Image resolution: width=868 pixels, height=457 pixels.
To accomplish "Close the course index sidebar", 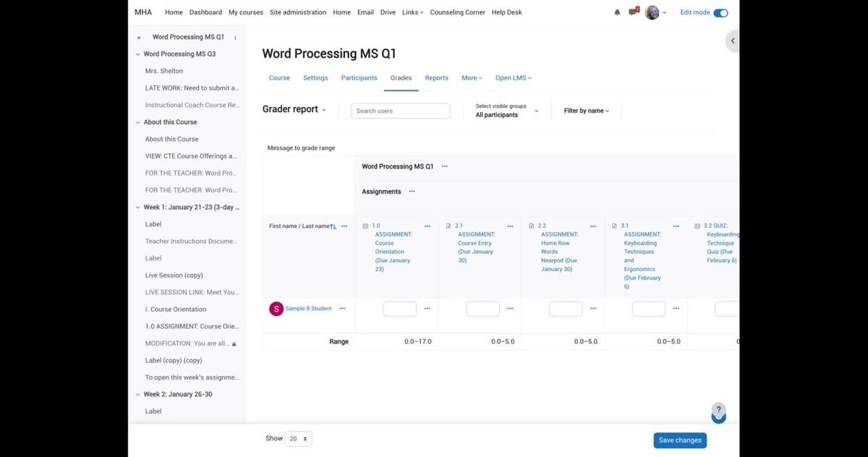I will pyautogui.click(x=139, y=38).
